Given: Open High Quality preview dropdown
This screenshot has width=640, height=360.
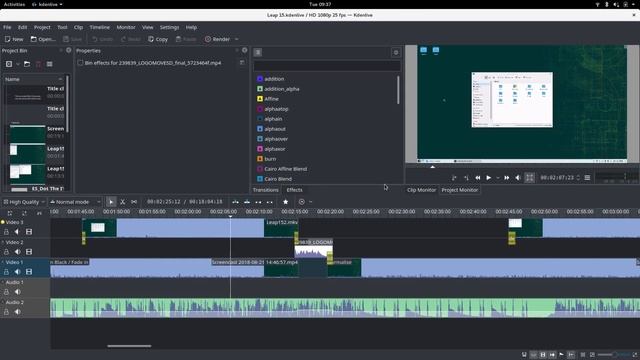Looking at the screenshot, I should 24,202.
